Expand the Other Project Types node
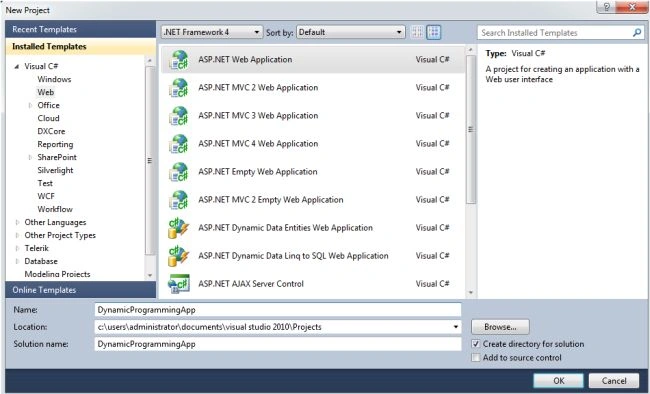The height and width of the screenshot is (394, 650). pos(17,235)
